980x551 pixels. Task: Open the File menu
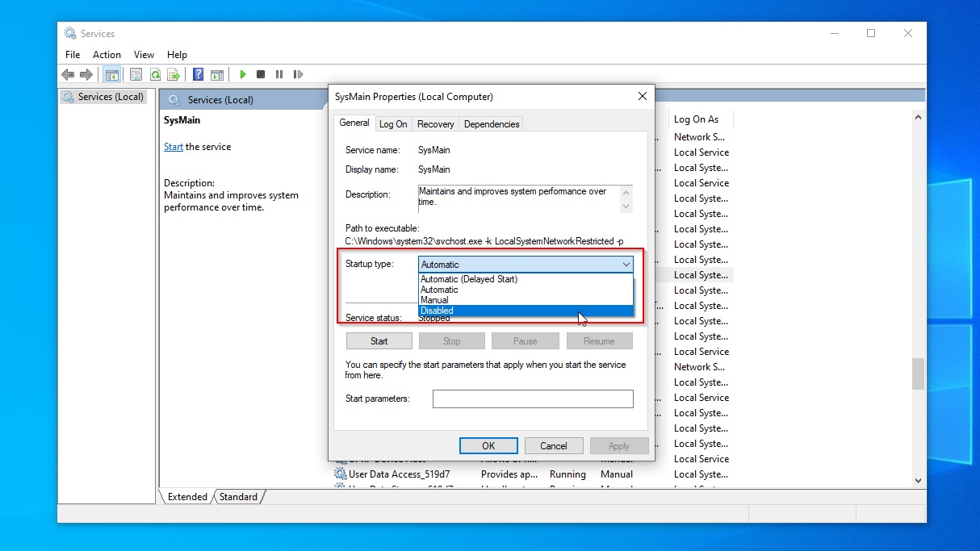click(73, 55)
